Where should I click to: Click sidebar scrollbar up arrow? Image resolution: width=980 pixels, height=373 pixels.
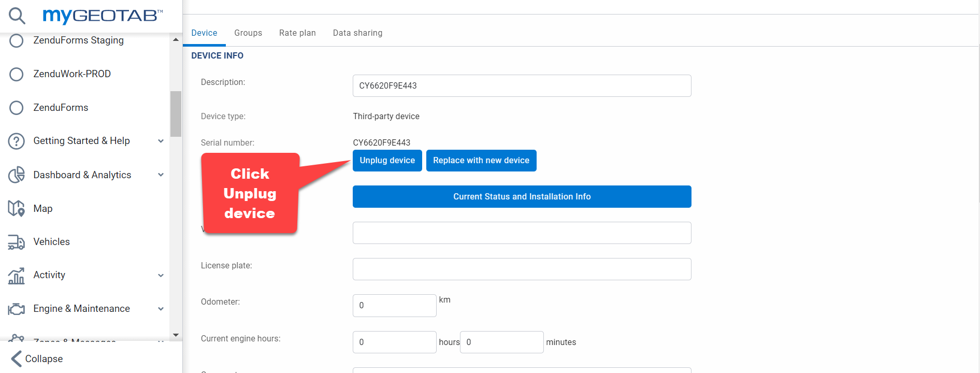(x=176, y=39)
